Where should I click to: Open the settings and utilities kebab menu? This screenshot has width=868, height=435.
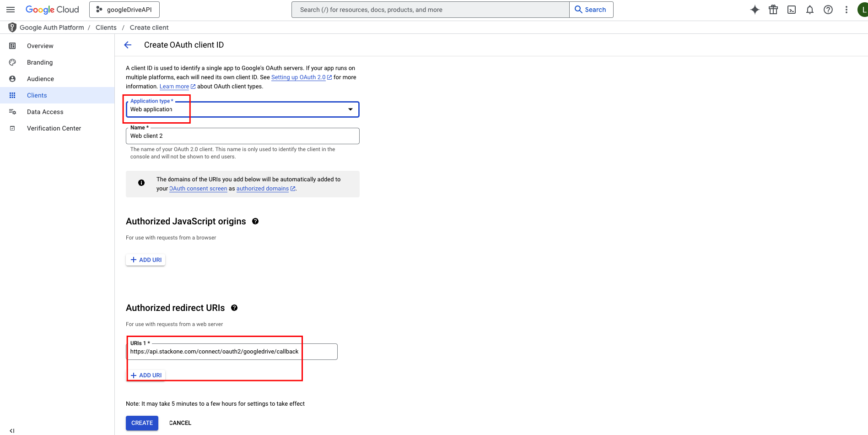846,10
